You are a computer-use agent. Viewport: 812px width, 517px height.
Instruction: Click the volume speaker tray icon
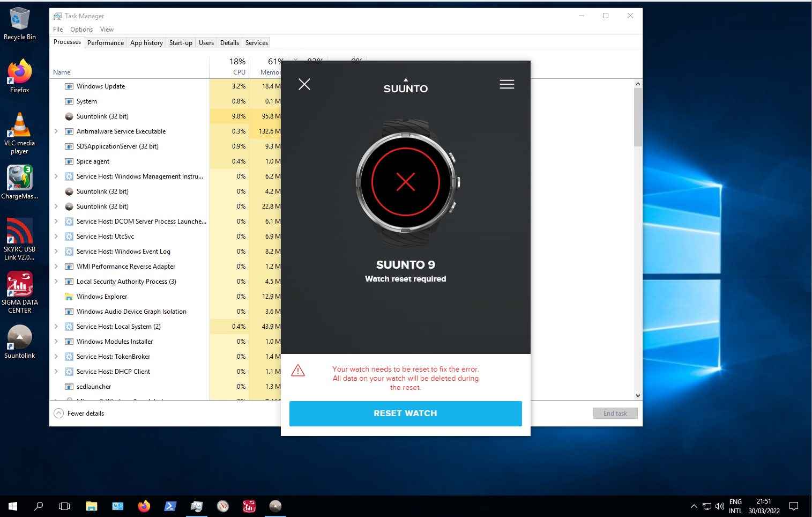tap(720, 506)
